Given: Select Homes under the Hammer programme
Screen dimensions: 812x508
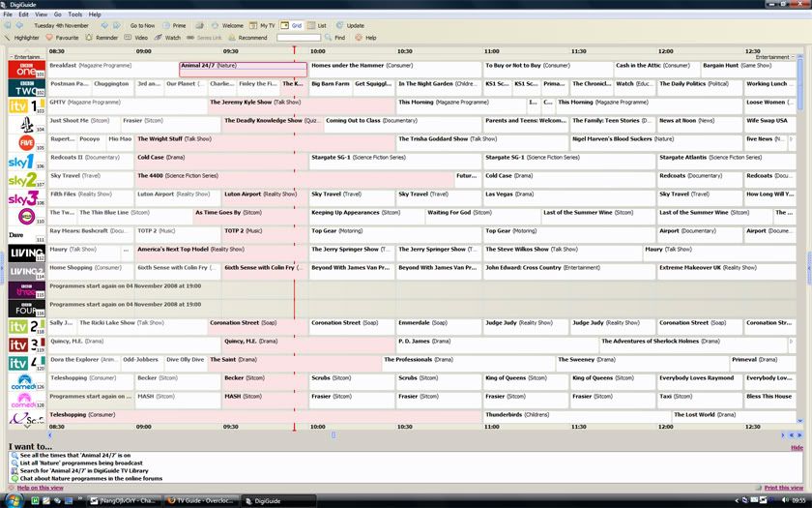Looking at the screenshot, I should coord(394,70).
